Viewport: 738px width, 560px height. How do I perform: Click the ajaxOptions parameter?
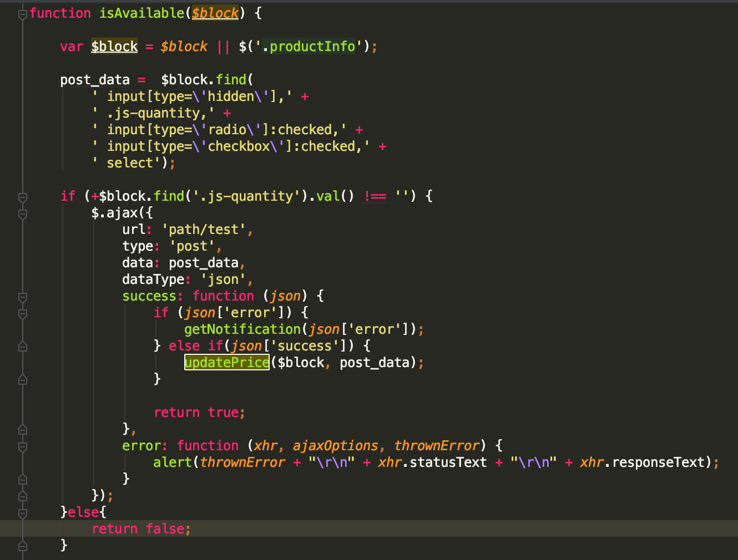(336, 446)
